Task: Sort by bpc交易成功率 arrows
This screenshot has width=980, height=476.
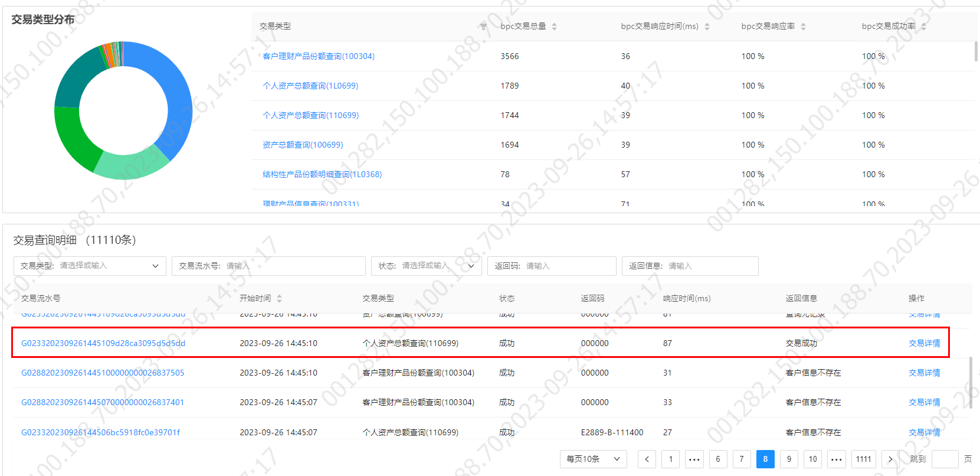Action: [923, 27]
